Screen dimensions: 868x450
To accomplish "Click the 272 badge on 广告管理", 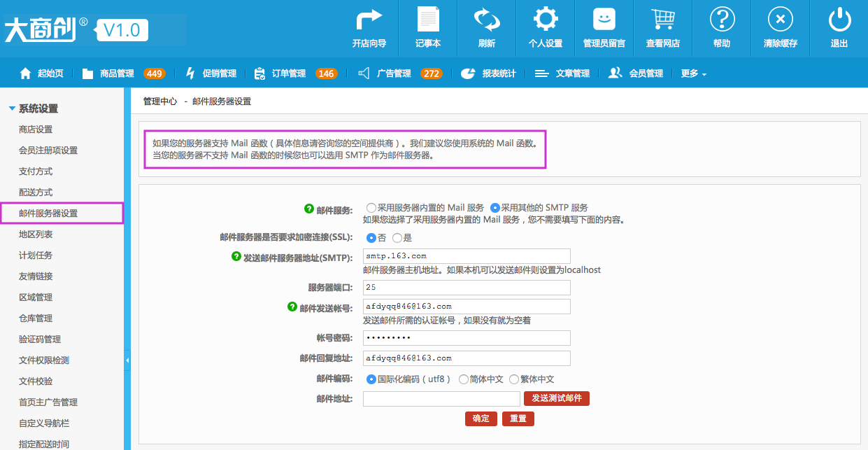I will click(x=432, y=73).
